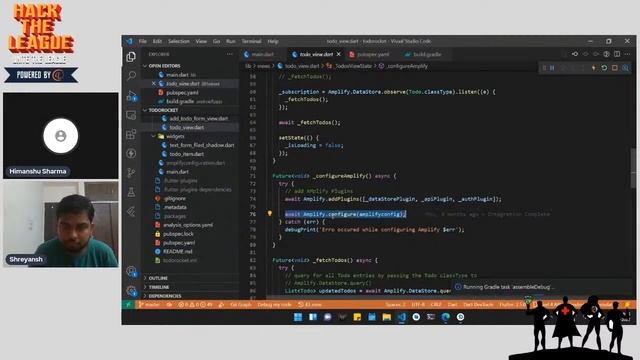Open the Help menu
The height and width of the screenshot is (360, 640).
(273, 41)
